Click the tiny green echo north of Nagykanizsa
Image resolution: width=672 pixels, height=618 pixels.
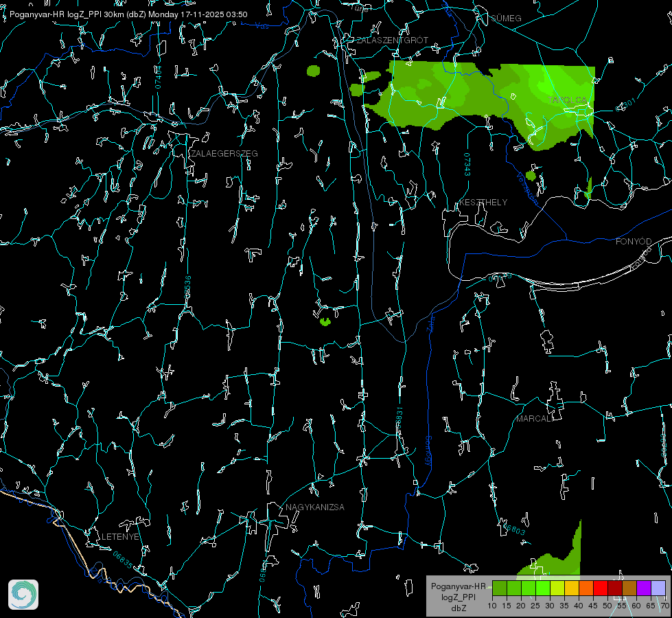point(325,321)
